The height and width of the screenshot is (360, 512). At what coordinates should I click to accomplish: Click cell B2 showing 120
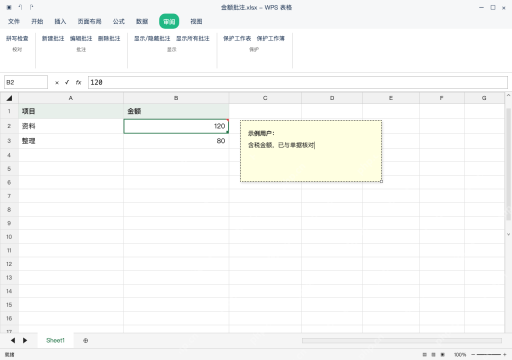(x=176, y=126)
